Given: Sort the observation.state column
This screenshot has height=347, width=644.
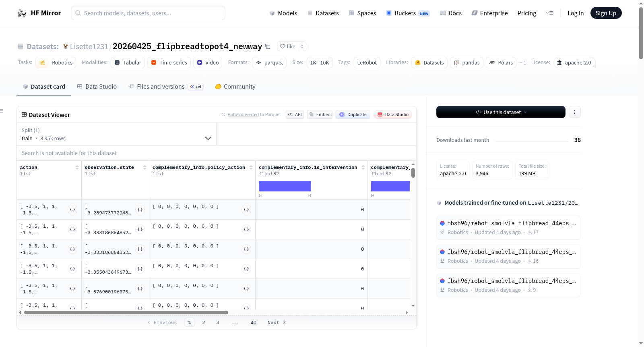Looking at the screenshot, I should pyautogui.click(x=144, y=167).
